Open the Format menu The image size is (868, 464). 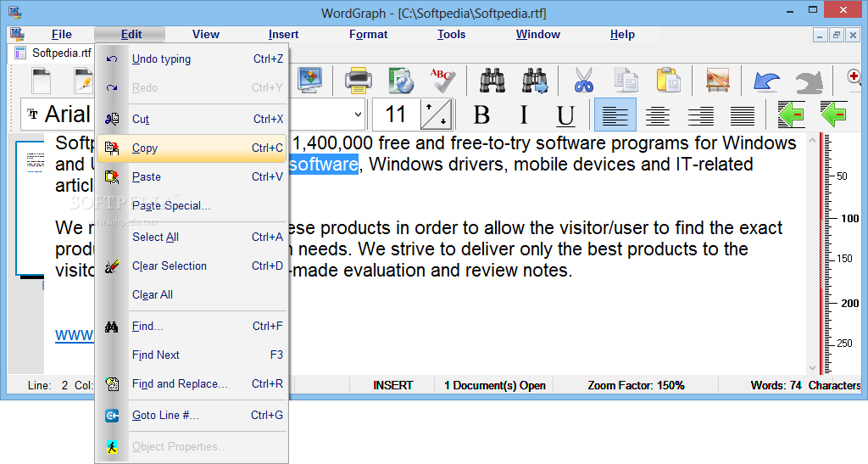[368, 34]
